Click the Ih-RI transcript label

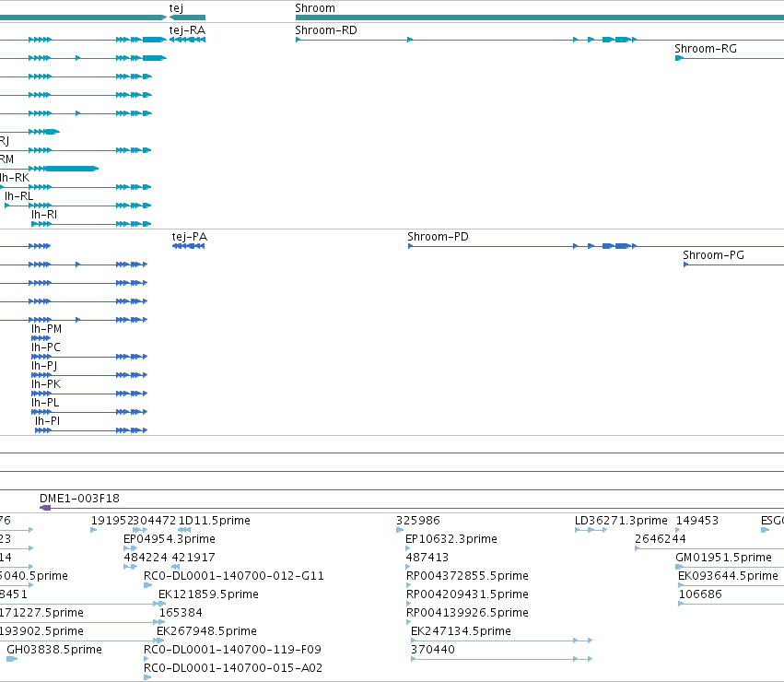pos(44,215)
